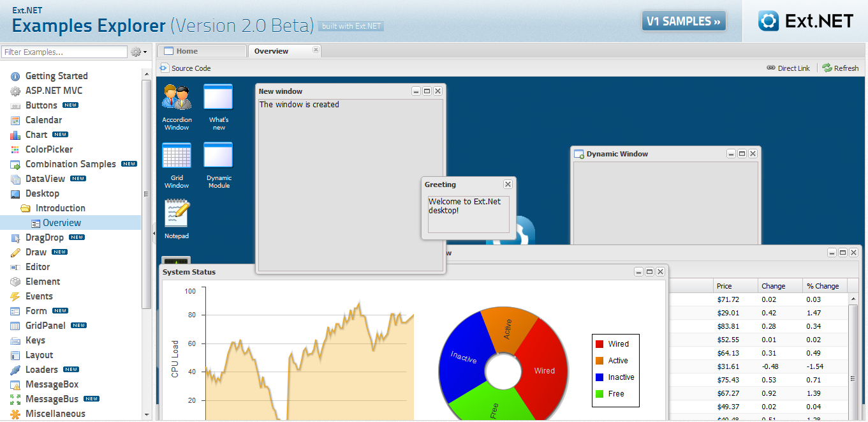
Task: Click the Draw pencil icon
Action: [x=15, y=252]
